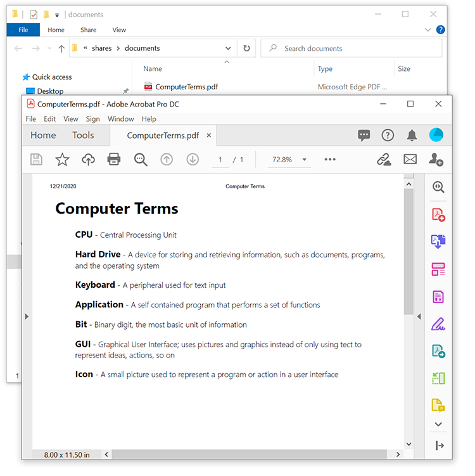This screenshot has height=476, width=475.
Task: Sort by Name column header in Explorer
Action: [x=153, y=69]
